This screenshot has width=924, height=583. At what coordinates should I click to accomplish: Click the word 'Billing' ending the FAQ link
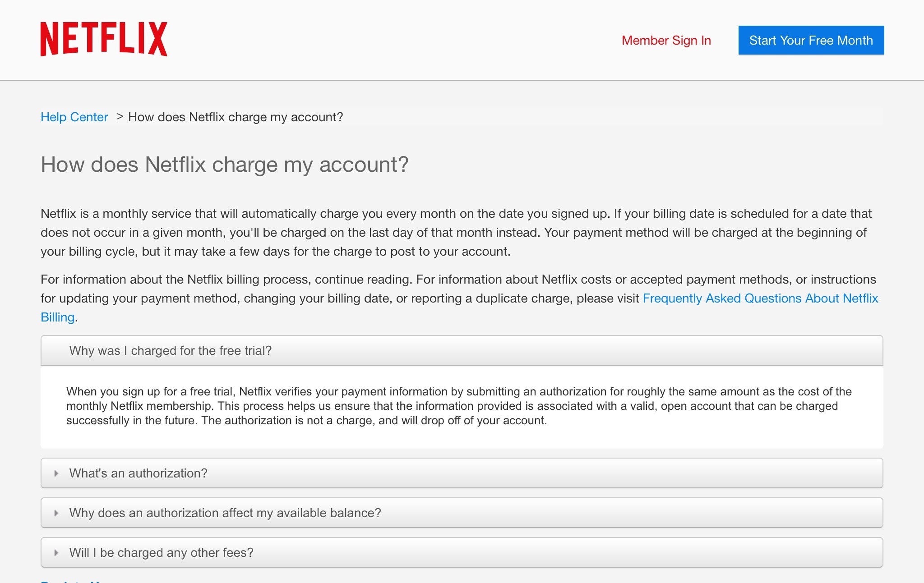click(x=57, y=317)
